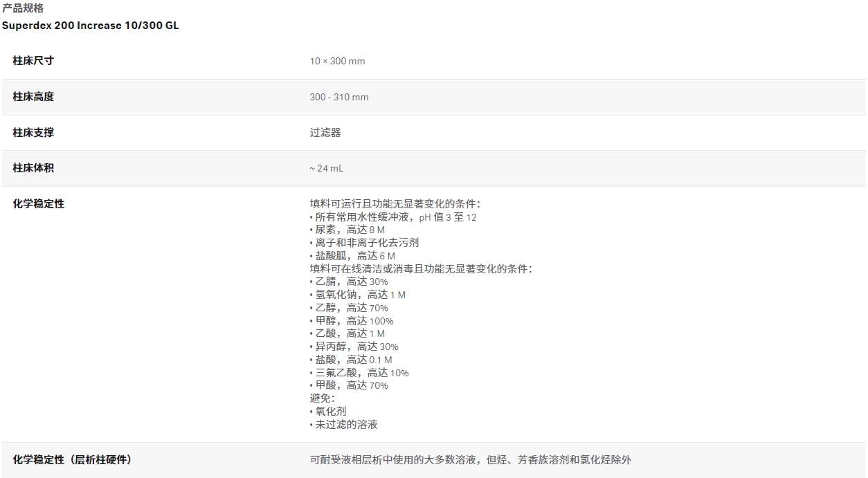Select the 10 × 300 mm value
Screen dimensions: 868x478
point(338,61)
